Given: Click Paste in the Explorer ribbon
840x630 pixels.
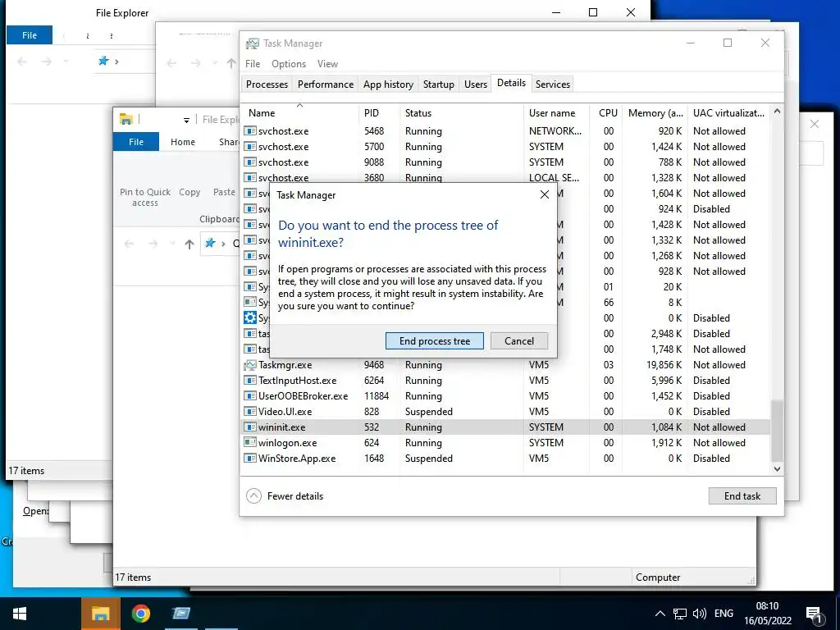Looking at the screenshot, I should (224, 192).
